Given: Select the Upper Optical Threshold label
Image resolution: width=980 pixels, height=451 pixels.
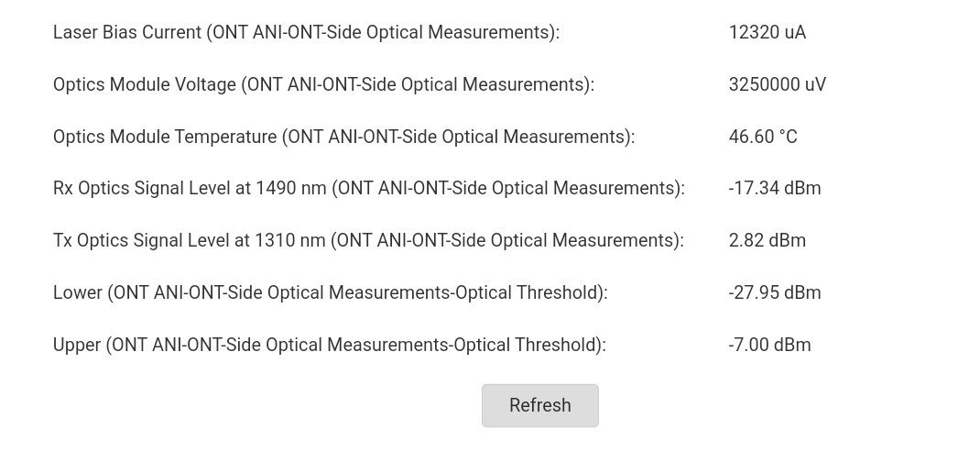Looking at the screenshot, I should point(330,345).
